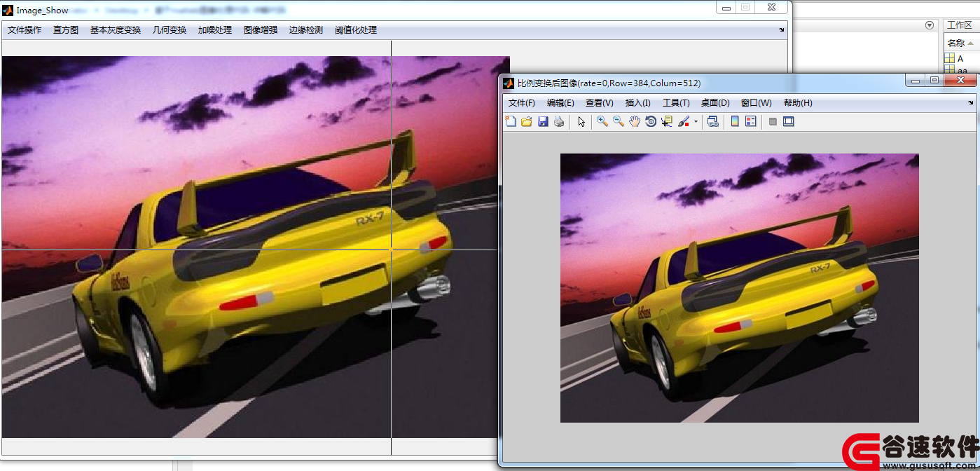
Task: Minimize the Image_Show window
Action: [x=726, y=8]
